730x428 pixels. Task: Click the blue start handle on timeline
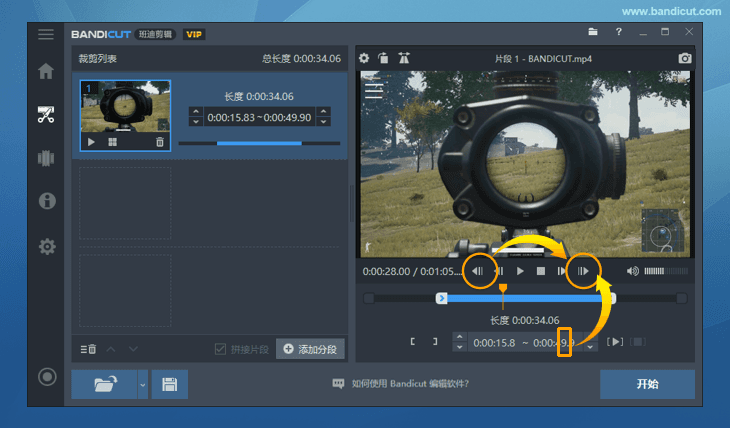click(441, 298)
